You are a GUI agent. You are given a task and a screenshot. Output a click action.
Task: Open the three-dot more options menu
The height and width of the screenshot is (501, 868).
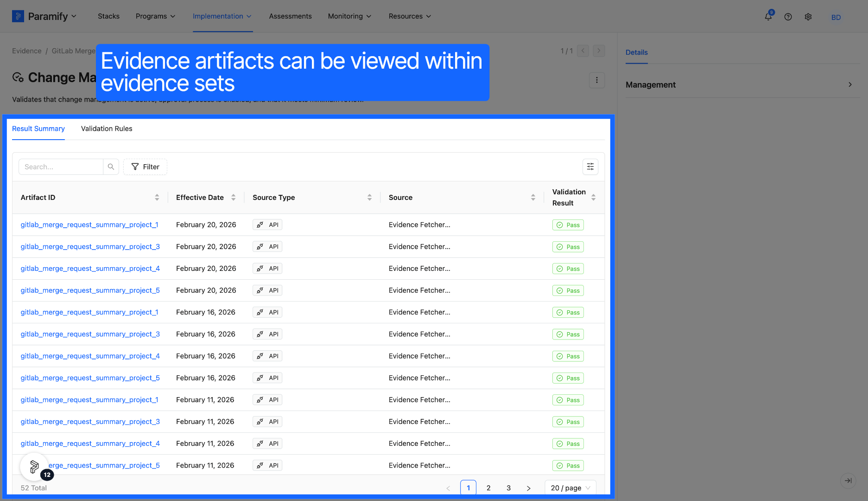(596, 80)
